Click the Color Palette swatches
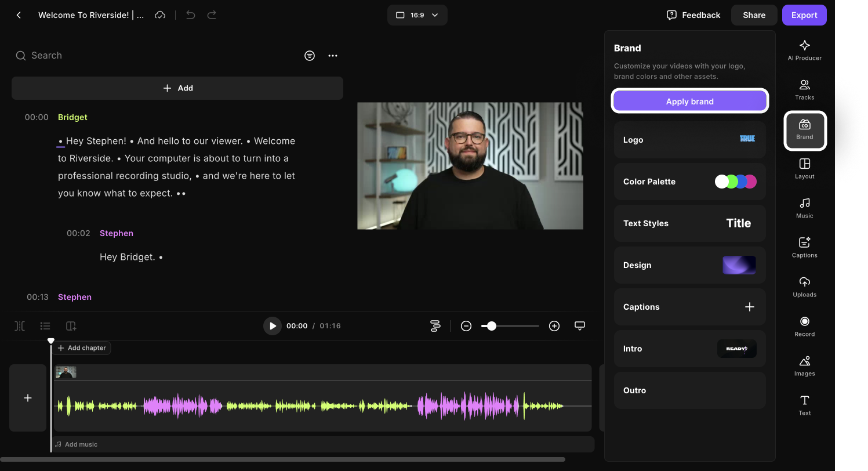The image size is (868, 471). pos(735,182)
